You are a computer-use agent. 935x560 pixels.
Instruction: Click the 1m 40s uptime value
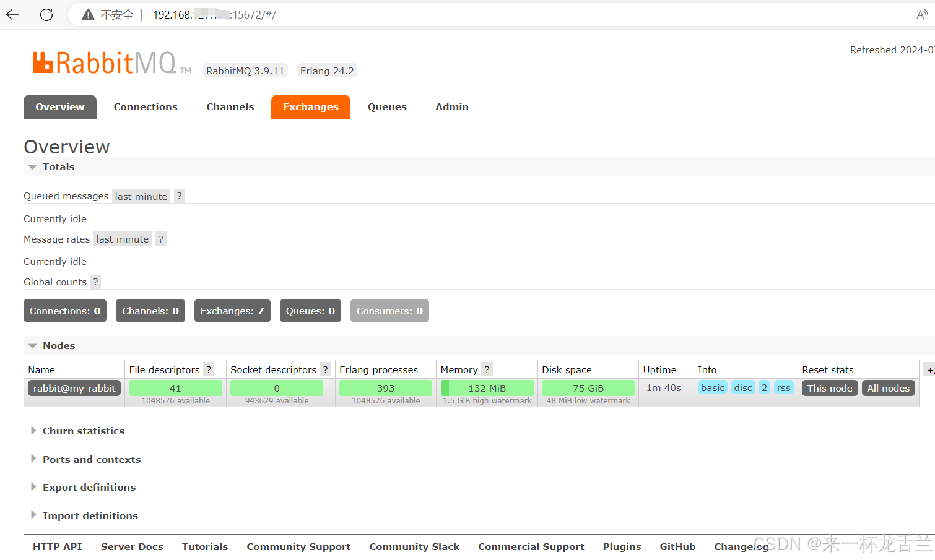[664, 387]
